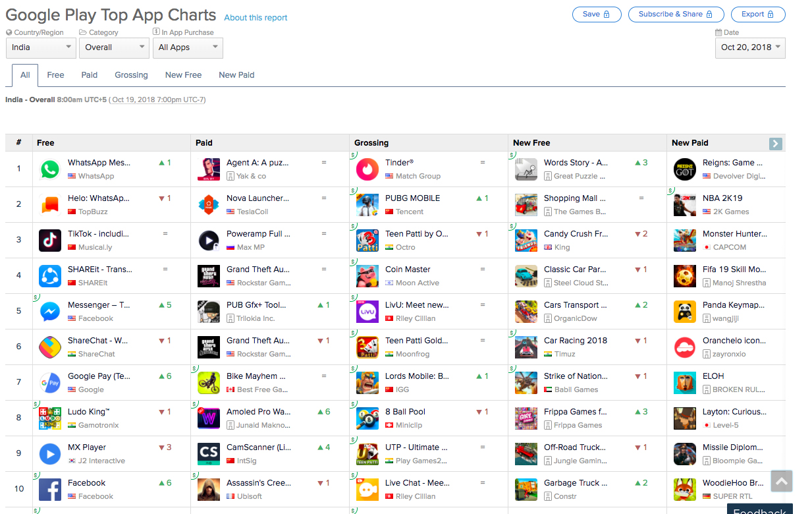Viewport: 812px width, 514px height.
Task: Expand the Category dropdown showing Overall
Action: (115, 47)
